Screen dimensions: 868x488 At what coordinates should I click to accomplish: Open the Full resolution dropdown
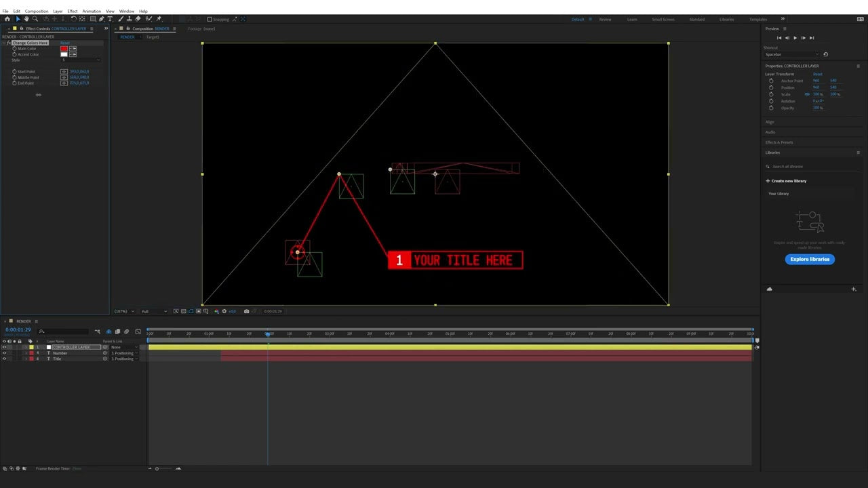[x=152, y=311]
